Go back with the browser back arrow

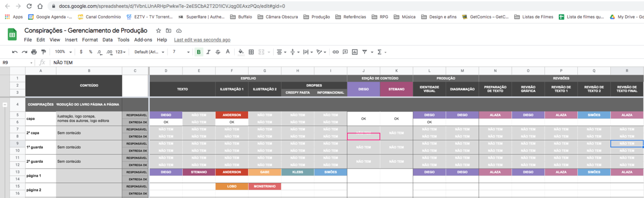(x=7, y=6)
